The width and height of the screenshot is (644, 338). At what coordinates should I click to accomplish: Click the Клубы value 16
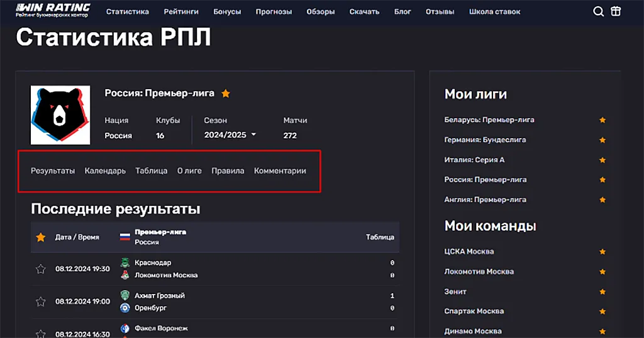coord(160,135)
